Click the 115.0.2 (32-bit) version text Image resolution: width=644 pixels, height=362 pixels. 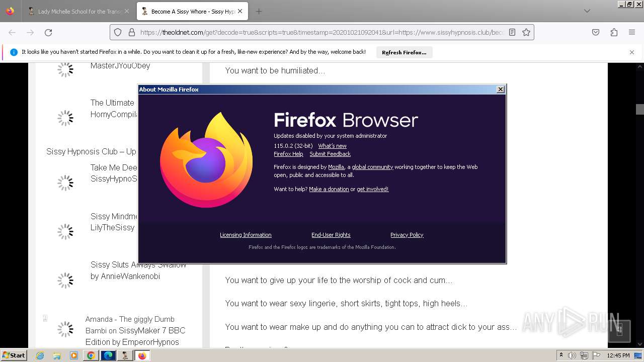[293, 146]
